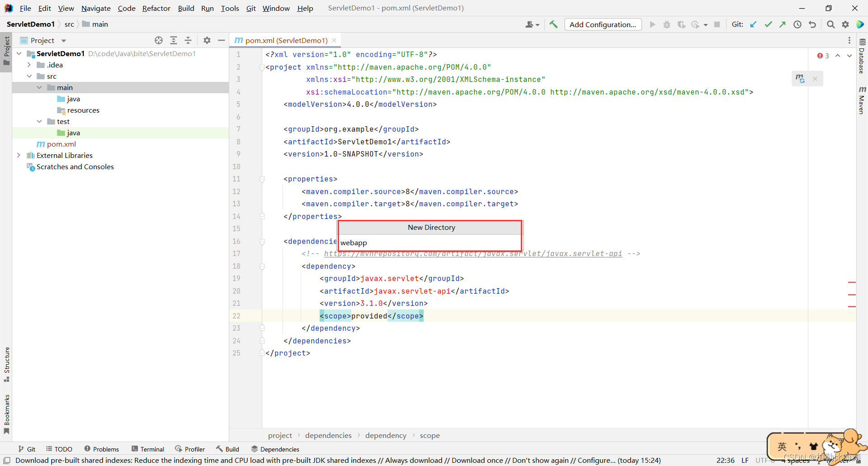Click the Git Push arrow icon
Screen dimensions: 868x466
tap(783, 24)
